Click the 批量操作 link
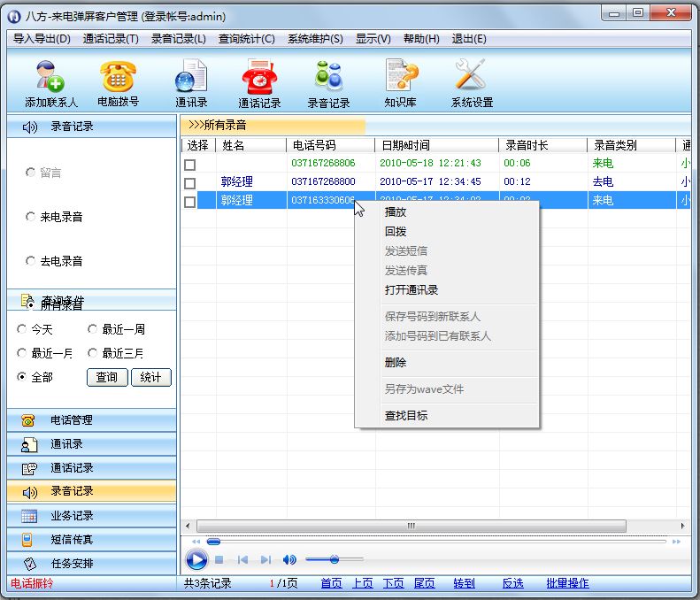 (567, 583)
